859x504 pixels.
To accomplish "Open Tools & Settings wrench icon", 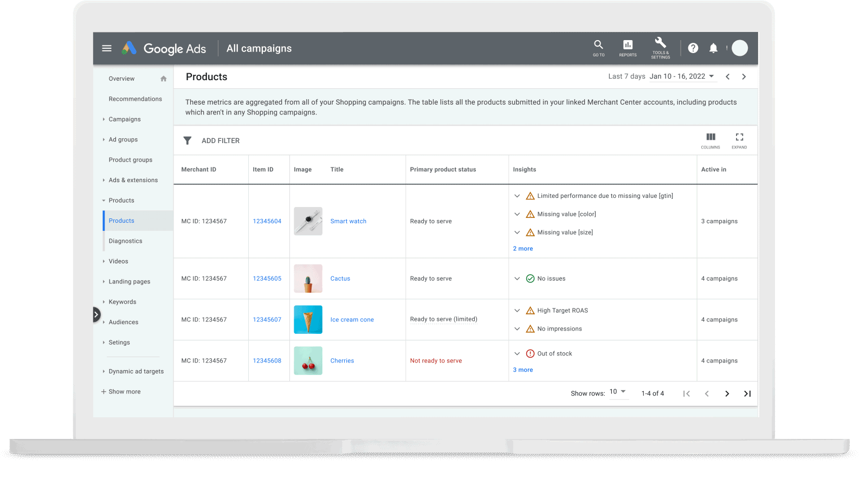I will pyautogui.click(x=660, y=43).
